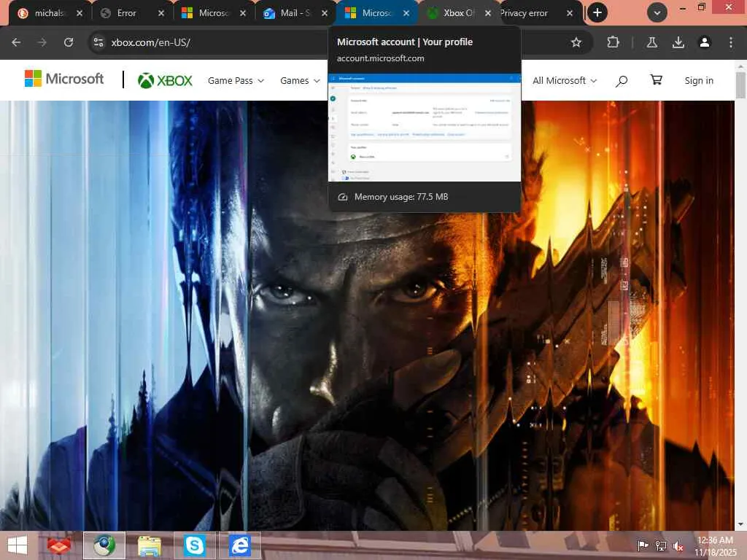Open Chrome three-dot menu
Viewport: 747px width, 560px height.
pyautogui.click(x=731, y=42)
